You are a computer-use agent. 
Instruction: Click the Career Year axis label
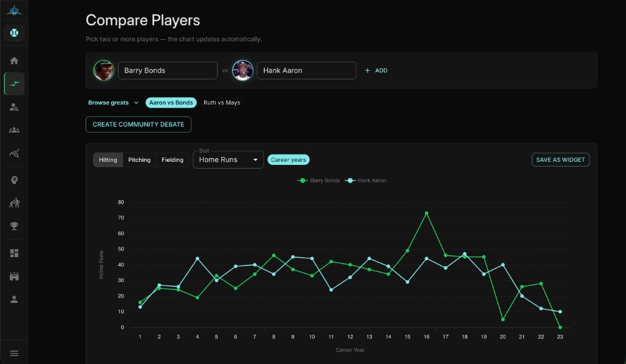(x=350, y=350)
